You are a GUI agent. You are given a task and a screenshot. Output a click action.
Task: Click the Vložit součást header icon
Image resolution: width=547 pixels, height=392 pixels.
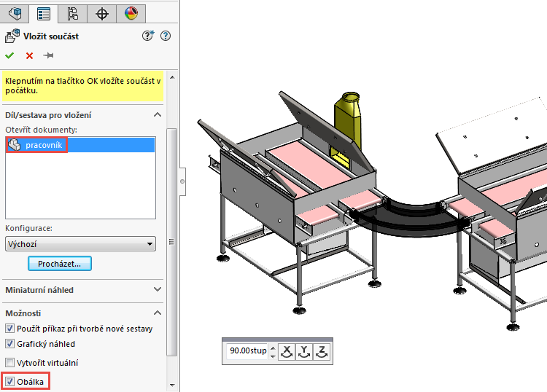12,36
